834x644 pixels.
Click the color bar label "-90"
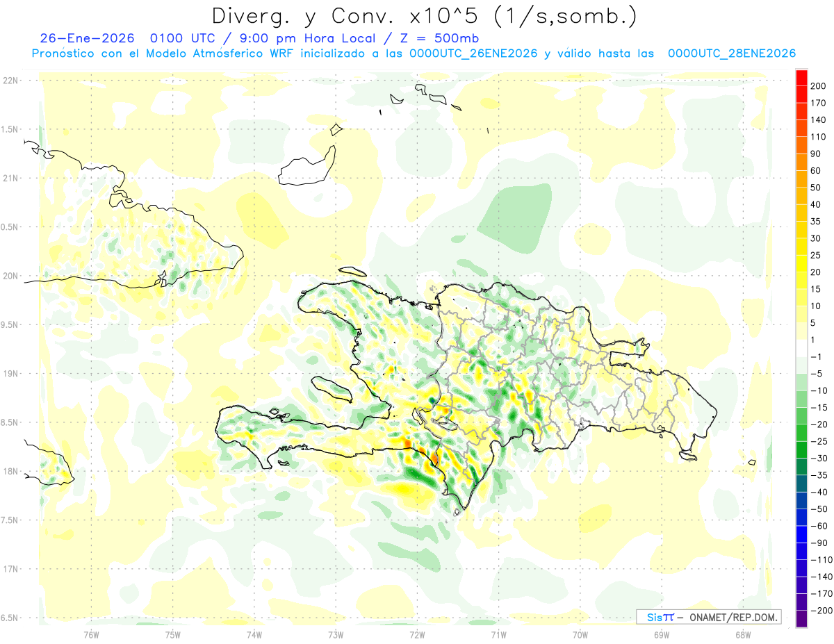pos(819,543)
